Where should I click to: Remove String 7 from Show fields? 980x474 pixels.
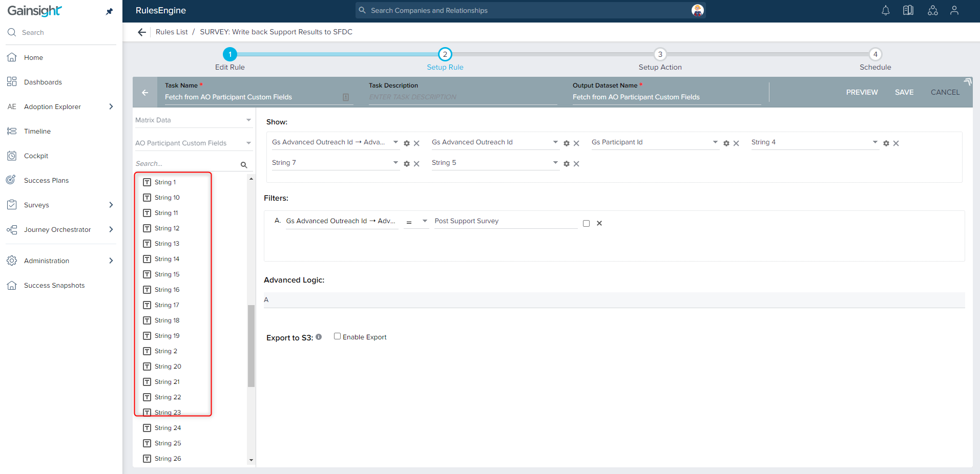tap(416, 164)
